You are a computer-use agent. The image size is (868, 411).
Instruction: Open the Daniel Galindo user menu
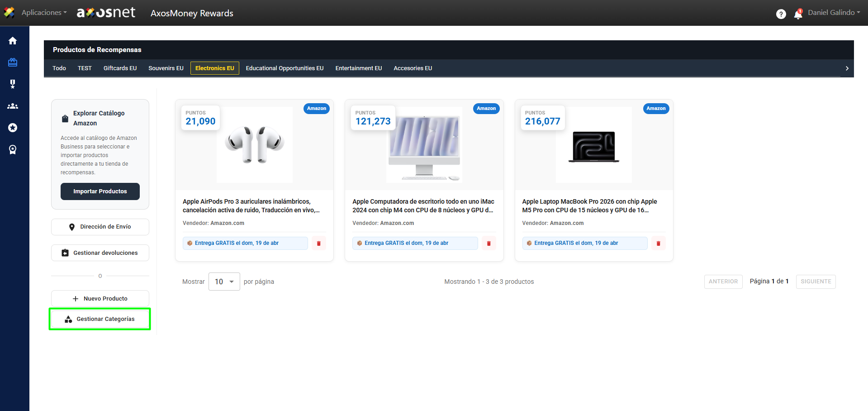(834, 13)
